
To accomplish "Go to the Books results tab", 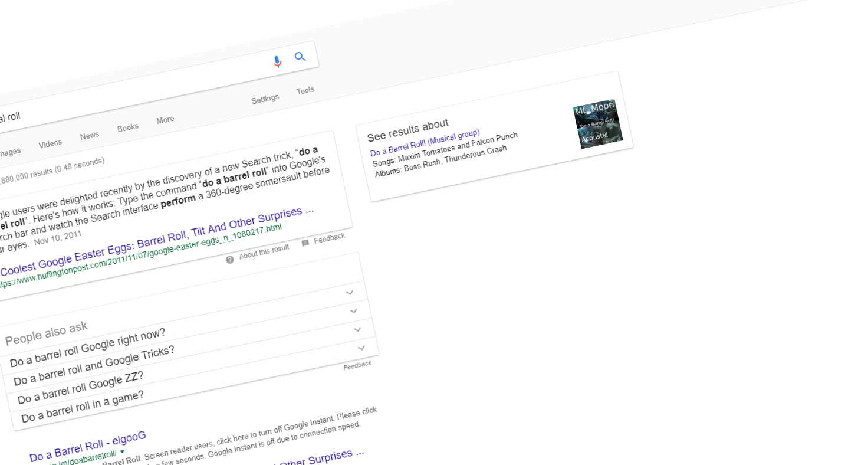I will coord(128,127).
